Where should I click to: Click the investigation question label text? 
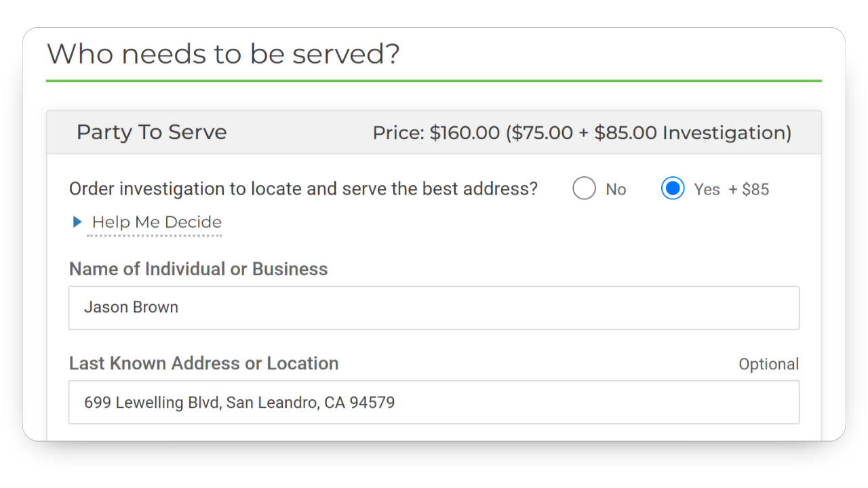click(x=303, y=189)
